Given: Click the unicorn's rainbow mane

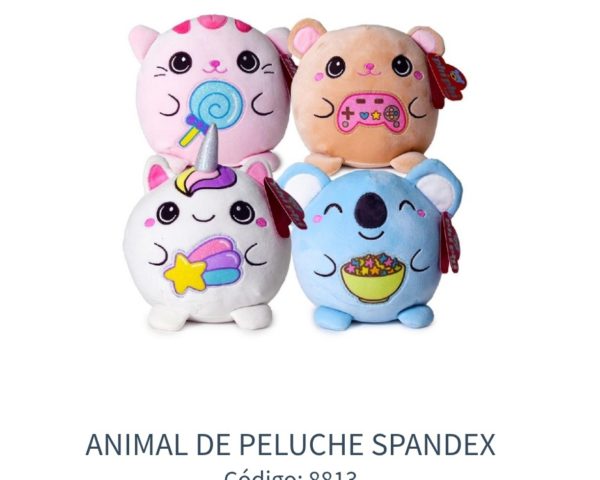Looking at the screenshot, I should click(207, 180).
